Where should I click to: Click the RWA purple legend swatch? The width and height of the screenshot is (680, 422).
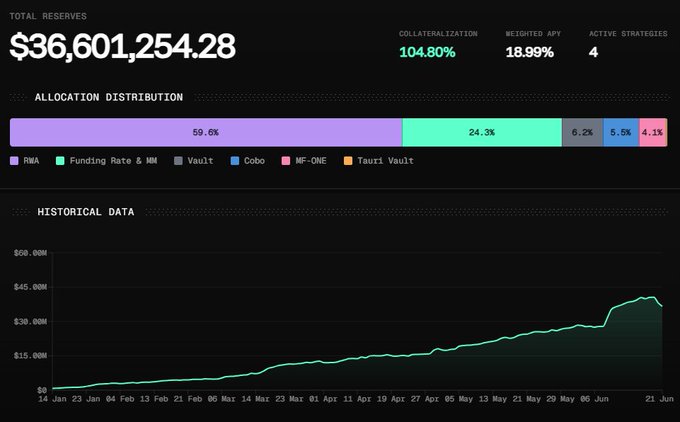(x=14, y=161)
